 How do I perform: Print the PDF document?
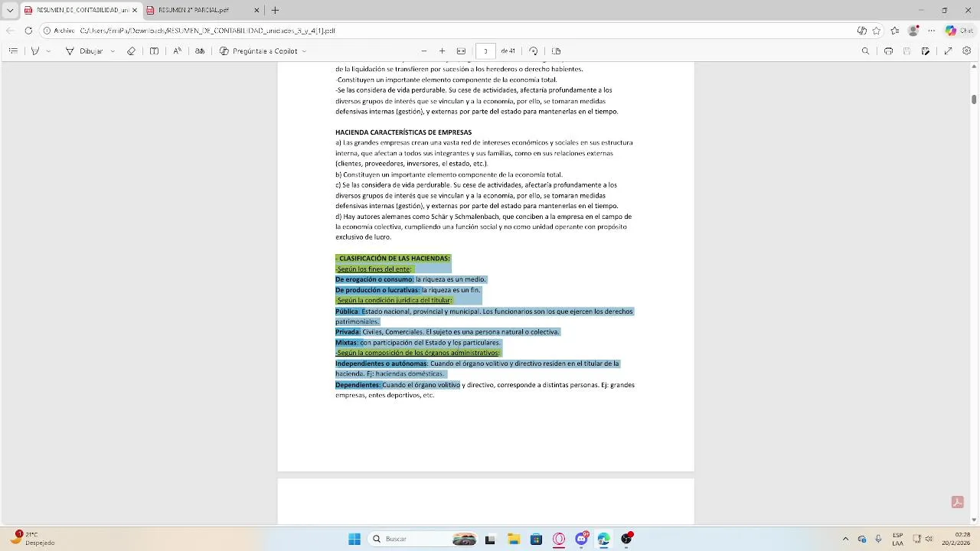coord(888,51)
